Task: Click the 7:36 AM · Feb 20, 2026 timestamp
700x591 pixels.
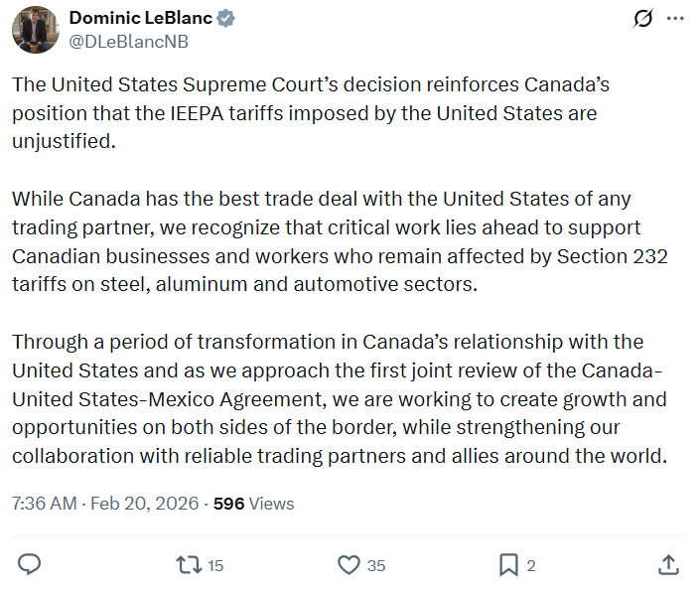Action: click(103, 504)
